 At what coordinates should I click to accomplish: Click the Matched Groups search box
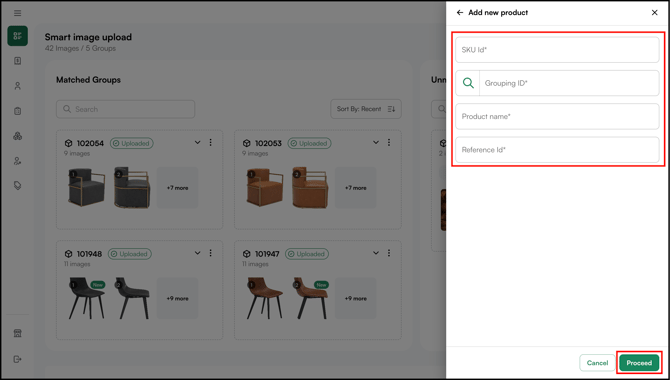pos(126,109)
